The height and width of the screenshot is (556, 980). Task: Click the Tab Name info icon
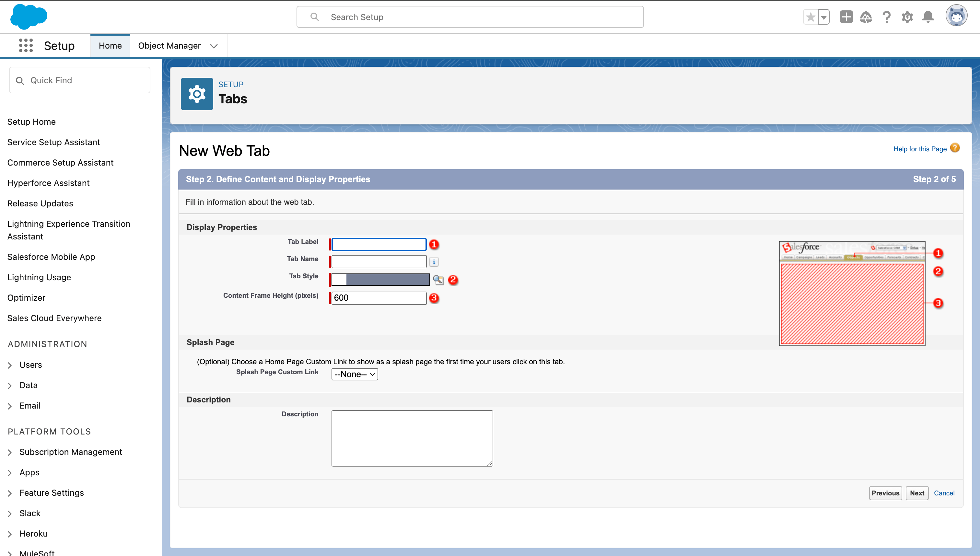(x=434, y=262)
